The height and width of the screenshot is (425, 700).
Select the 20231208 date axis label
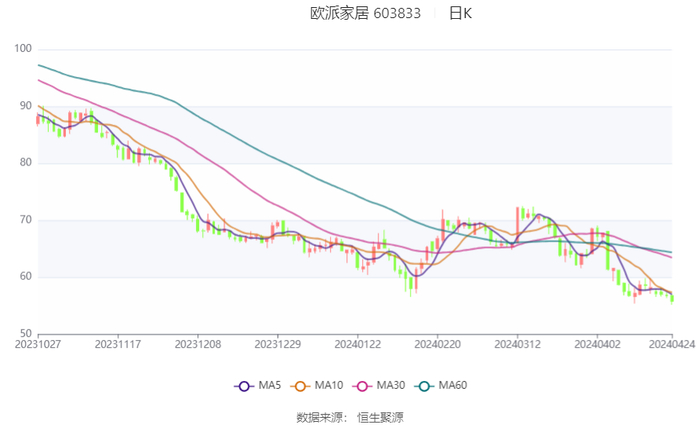(x=198, y=345)
